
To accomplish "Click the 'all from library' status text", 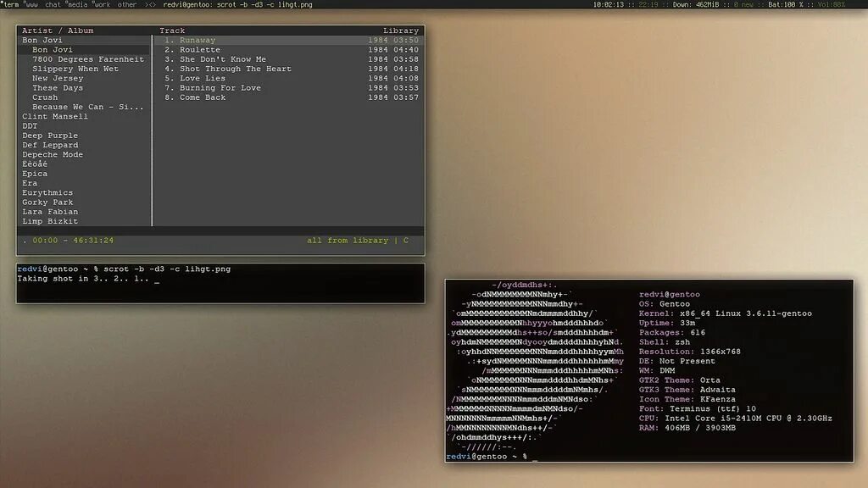I will [348, 240].
